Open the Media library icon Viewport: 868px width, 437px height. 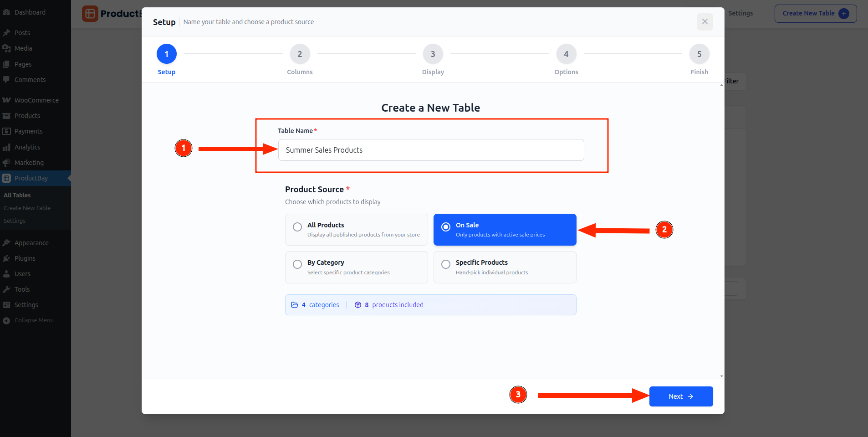7,48
